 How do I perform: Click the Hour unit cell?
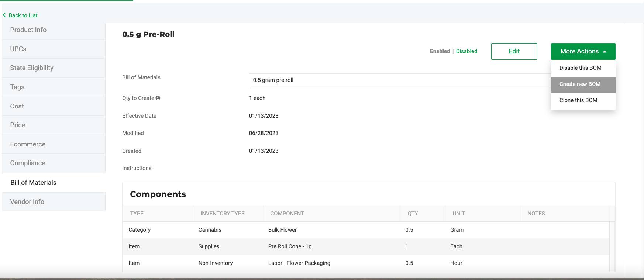click(x=456, y=263)
